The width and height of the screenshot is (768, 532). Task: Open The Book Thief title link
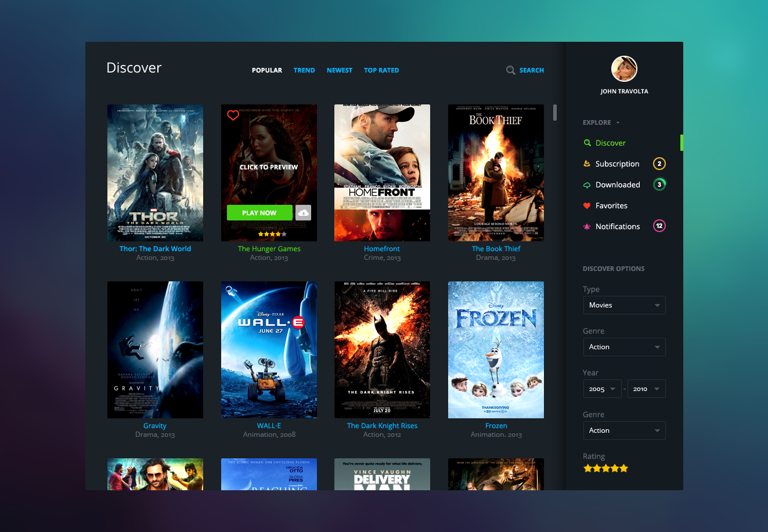coord(496,248)
